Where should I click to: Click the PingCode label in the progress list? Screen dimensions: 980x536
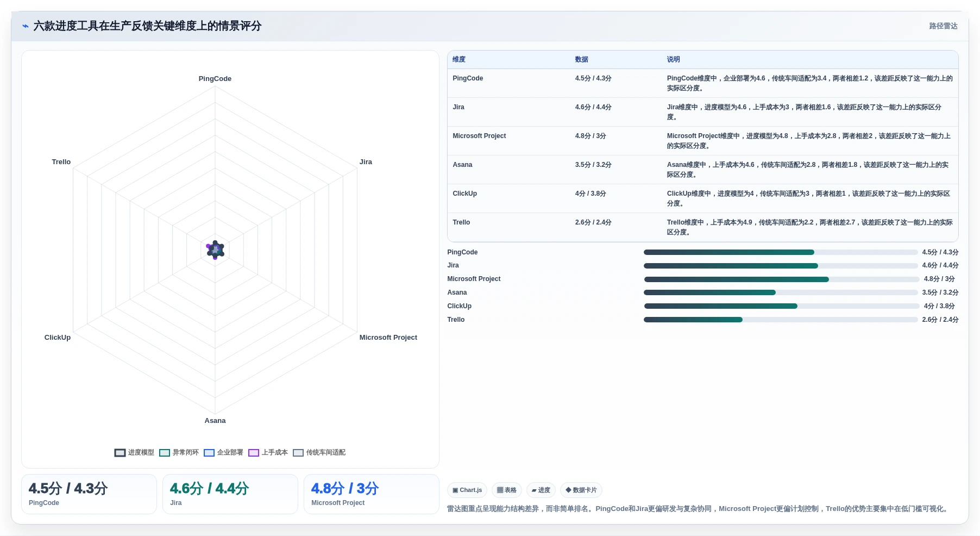462,252
